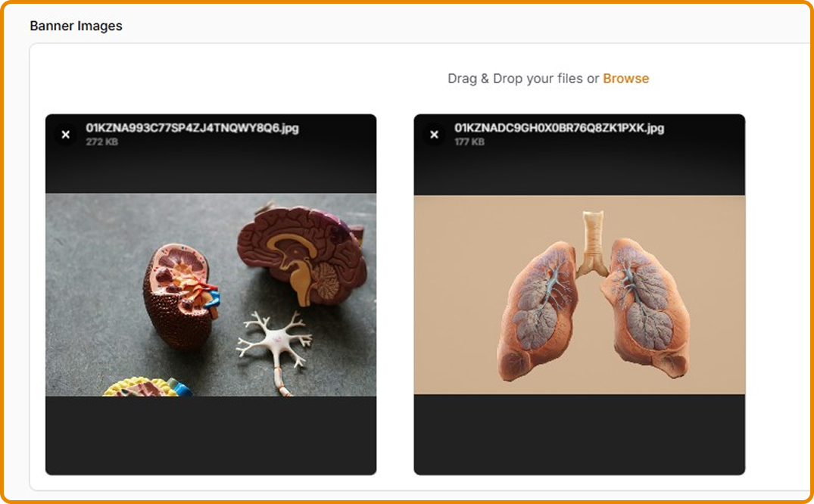Select the 272 KB file size text

[x=101, y=142]
